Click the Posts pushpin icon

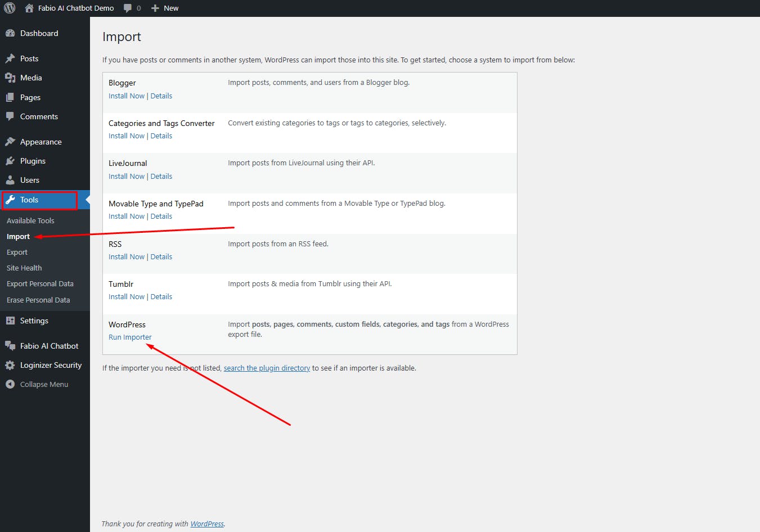coord(10,58)
